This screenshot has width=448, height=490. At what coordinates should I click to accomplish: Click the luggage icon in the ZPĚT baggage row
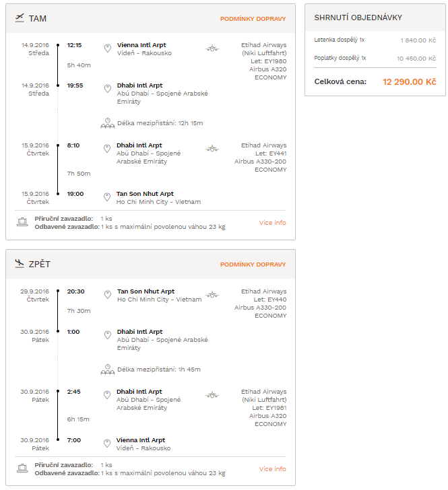click(22, 468)
